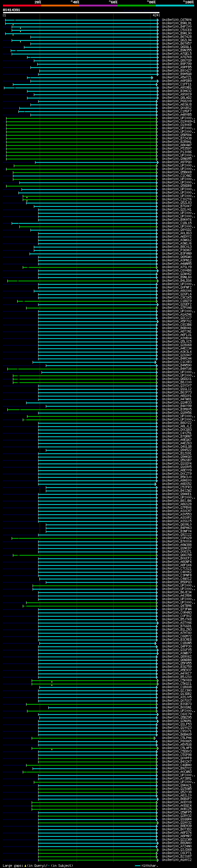The height and width of the screenshot is (868, 197).
Task: Click the green ~80% identity legend segment
Action: coord(137,6)
